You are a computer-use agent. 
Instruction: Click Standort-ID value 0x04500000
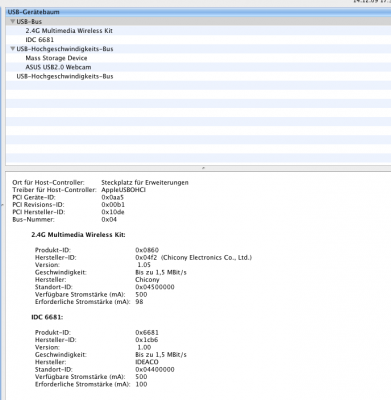click(x=155, y=287)
